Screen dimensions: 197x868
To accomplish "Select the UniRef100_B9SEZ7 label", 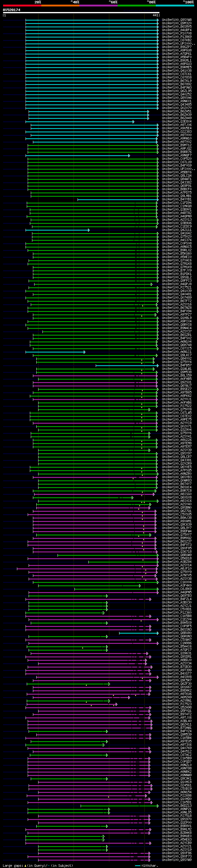I will click(x=176, y=389).
